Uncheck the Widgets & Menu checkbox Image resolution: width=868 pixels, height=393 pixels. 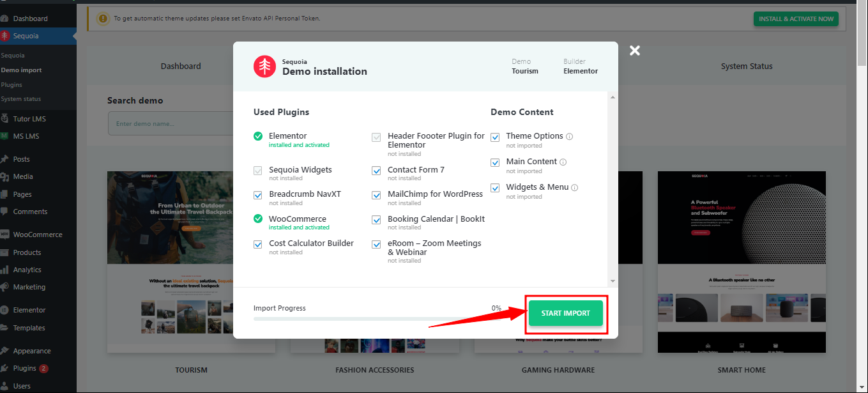coord(495,188)
